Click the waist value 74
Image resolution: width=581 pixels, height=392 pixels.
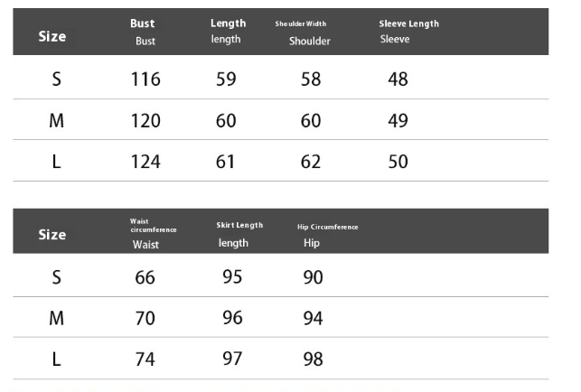(x=145, y=359)
